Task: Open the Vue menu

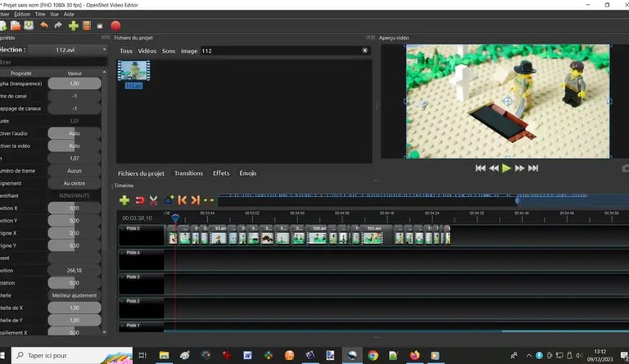Action: point(55,14)
